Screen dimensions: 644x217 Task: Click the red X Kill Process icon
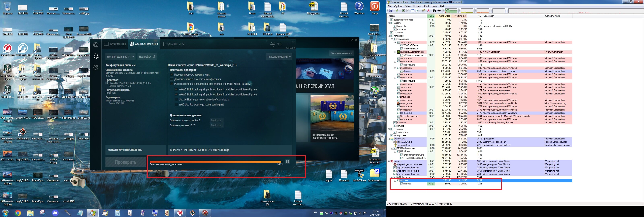(x=428, y=11)
